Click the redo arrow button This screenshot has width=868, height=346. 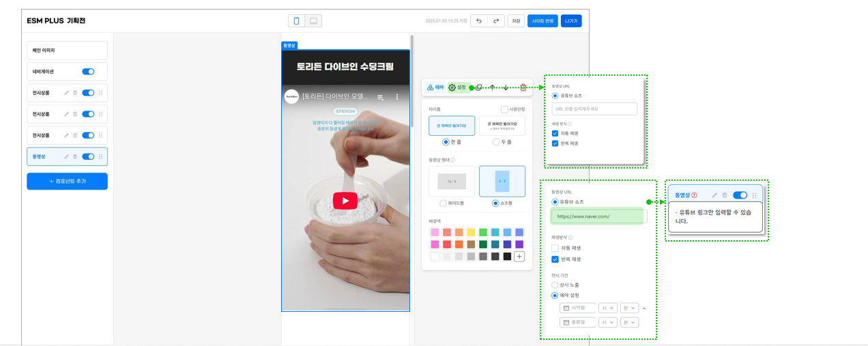point(496,21)
